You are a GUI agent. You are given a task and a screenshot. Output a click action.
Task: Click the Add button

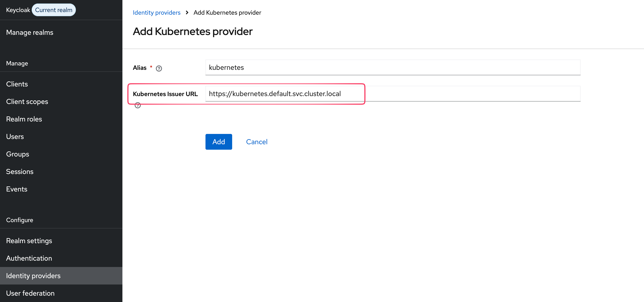pyautogui.click(x=219, y=142)
